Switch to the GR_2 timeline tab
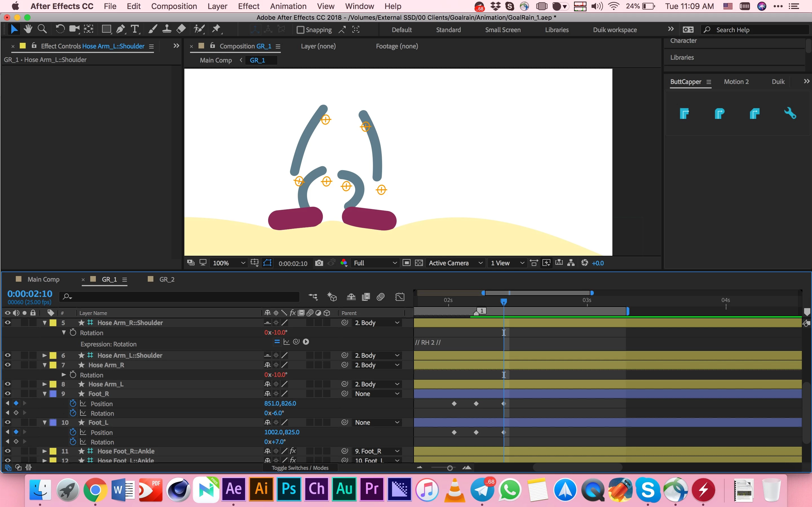The width and height of the screenshot is (812, 507). point(167,279)
